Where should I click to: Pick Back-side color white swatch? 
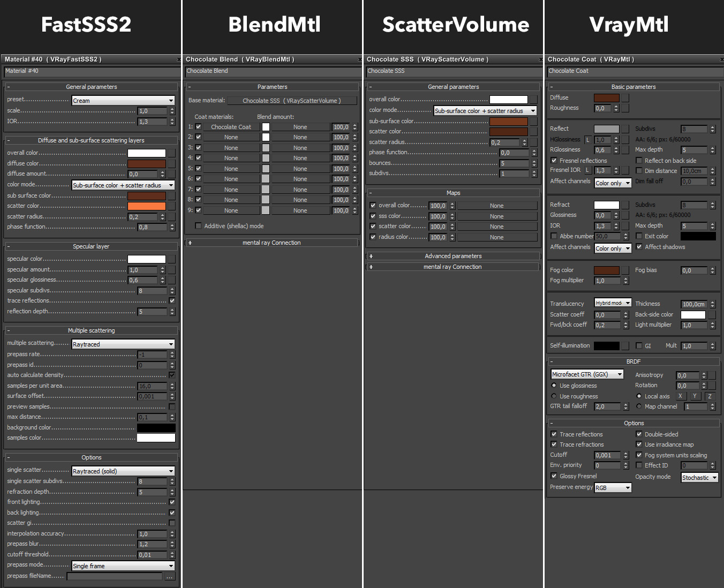click(693, 315)
